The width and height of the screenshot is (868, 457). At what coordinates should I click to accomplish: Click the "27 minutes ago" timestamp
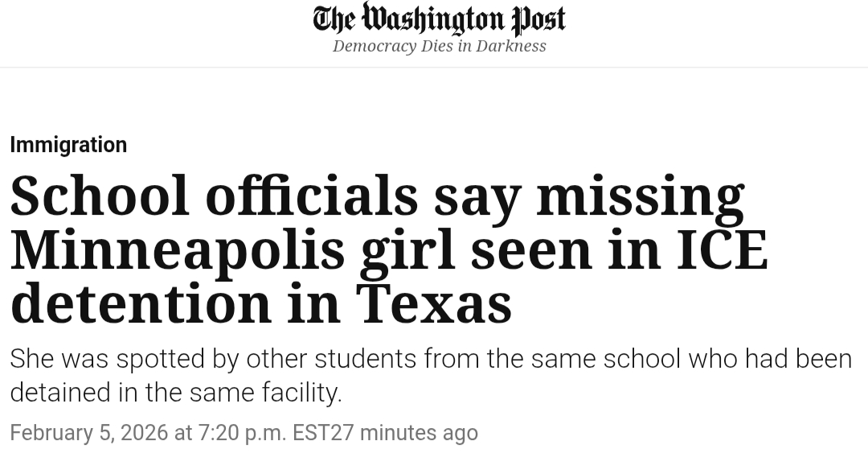(404, 433)
